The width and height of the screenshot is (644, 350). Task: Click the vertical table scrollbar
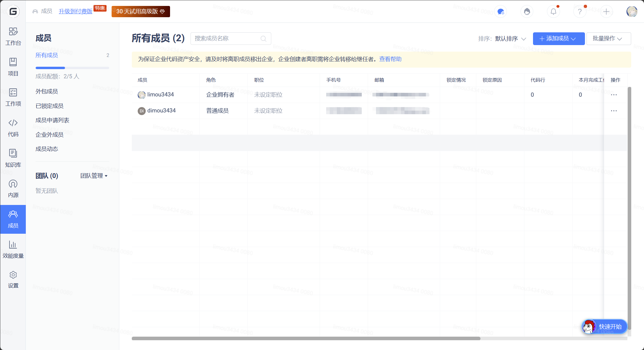(629, 208)
